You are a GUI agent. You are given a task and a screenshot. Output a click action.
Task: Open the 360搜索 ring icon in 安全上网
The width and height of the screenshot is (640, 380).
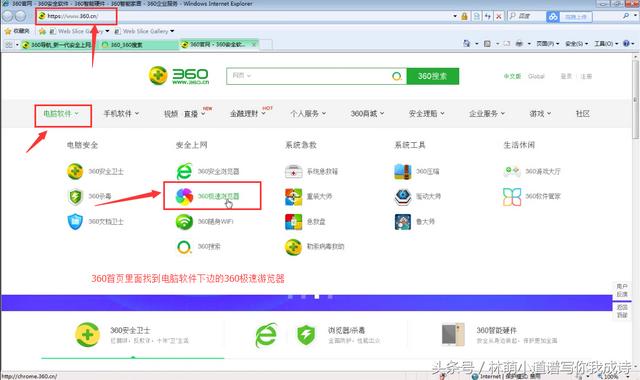[184, 247]
